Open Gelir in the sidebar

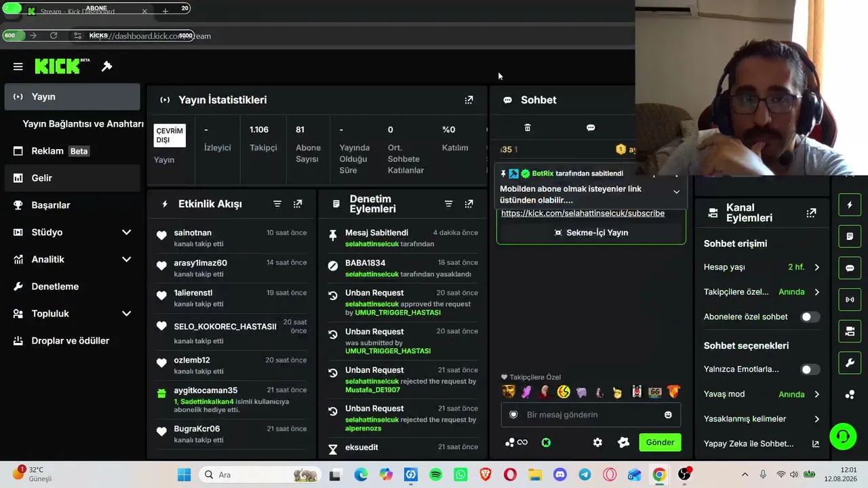72,178
